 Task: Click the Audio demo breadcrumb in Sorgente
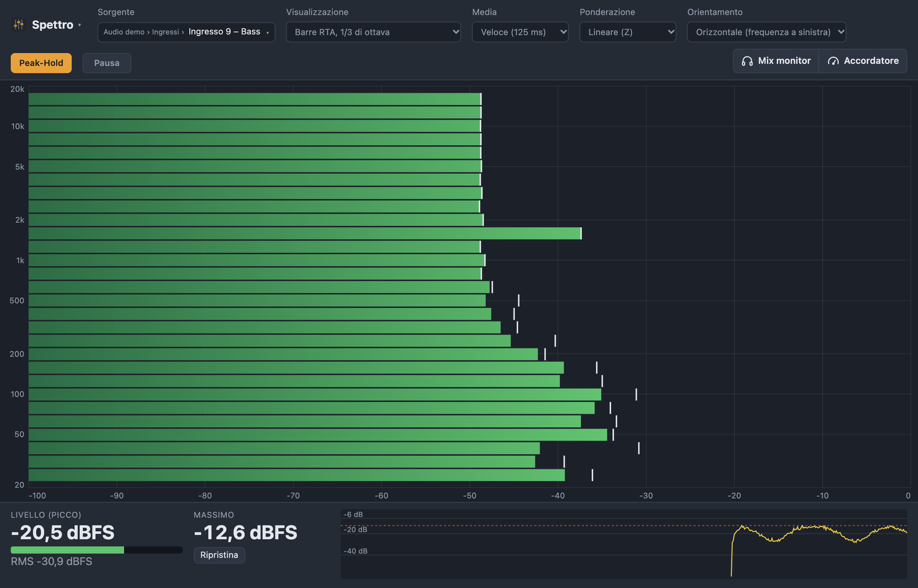124,32
